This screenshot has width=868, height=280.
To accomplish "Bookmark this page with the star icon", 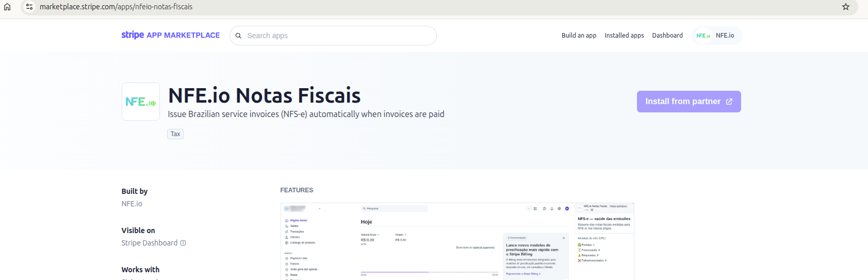I will [x=846, y=7].
